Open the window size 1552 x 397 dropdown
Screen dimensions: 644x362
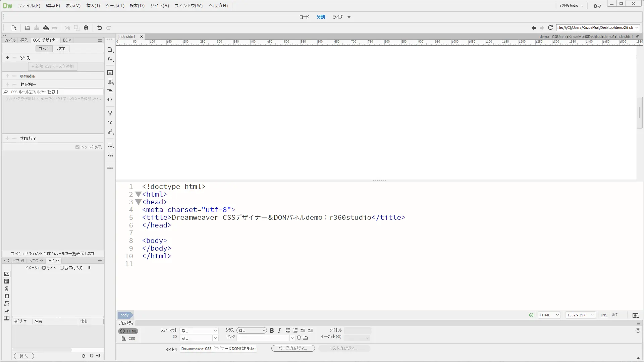(x=581, y=315)
